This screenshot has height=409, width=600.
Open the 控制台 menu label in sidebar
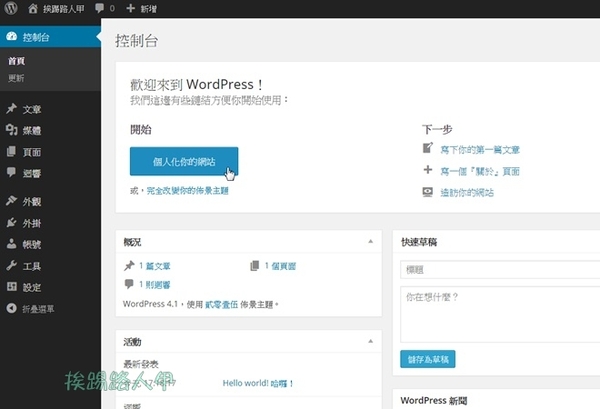(x=36, y=37)
